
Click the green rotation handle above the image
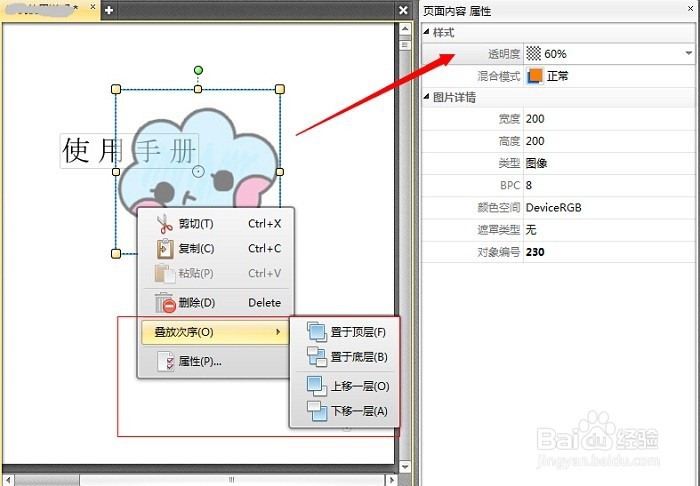click(198, 70)
